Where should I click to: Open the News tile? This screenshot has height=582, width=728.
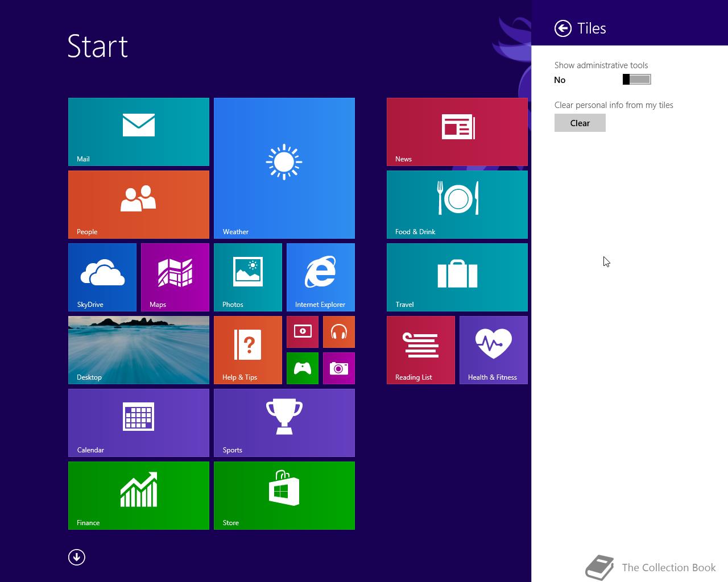457,132
